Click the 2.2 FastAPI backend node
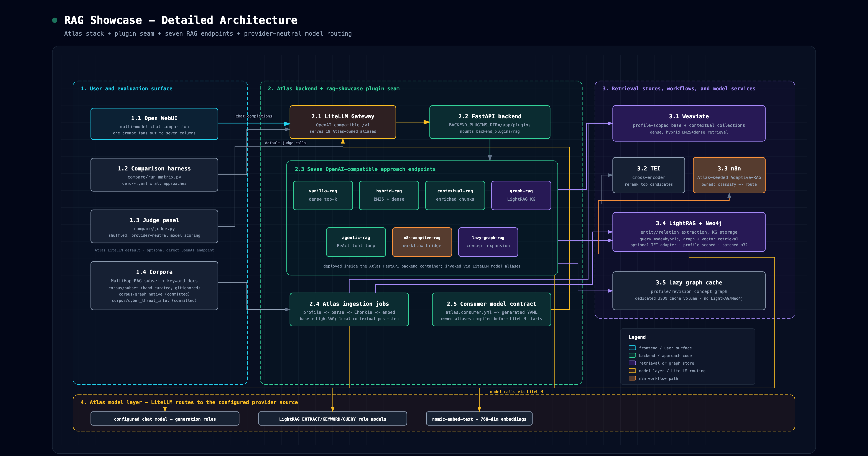This screenshot has height=456, width=868. (490, 122)
